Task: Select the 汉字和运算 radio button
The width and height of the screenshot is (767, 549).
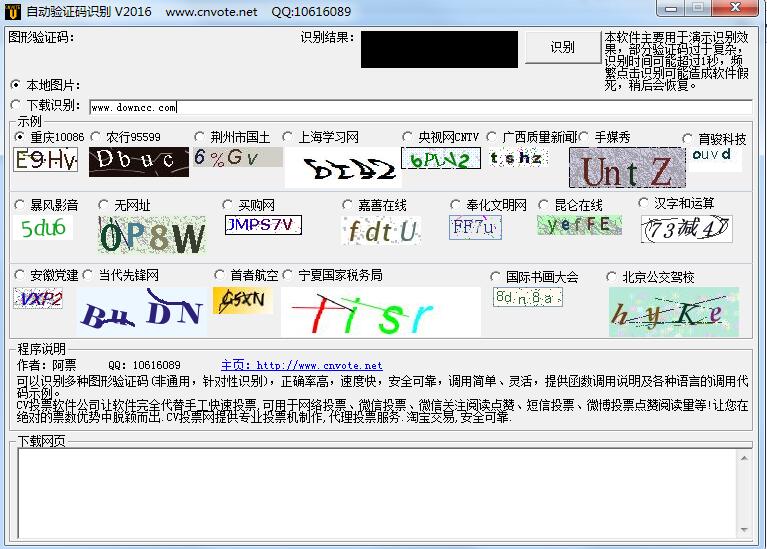Action: click(x=643, y=203)
